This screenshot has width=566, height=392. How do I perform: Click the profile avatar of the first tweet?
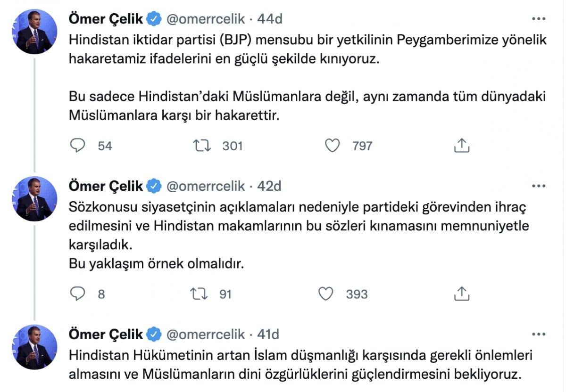pos(35,31)
